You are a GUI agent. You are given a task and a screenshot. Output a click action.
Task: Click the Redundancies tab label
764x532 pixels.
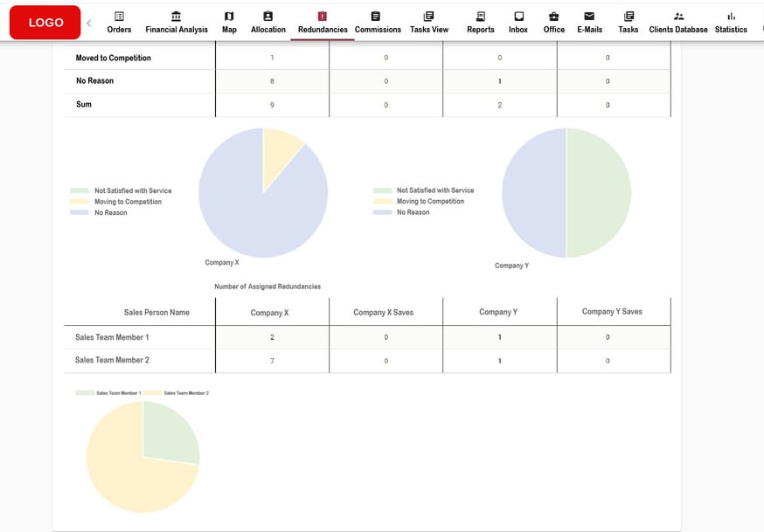click(323, 30)
